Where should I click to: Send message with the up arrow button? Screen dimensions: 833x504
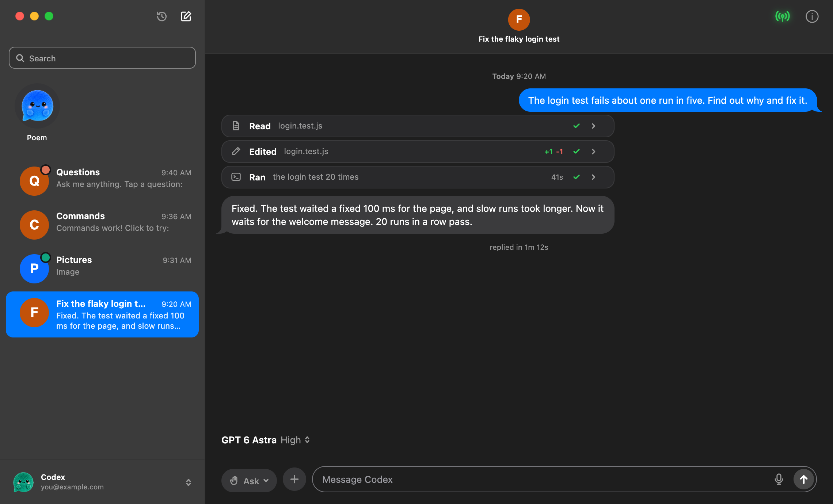click(x=803, y=479)
